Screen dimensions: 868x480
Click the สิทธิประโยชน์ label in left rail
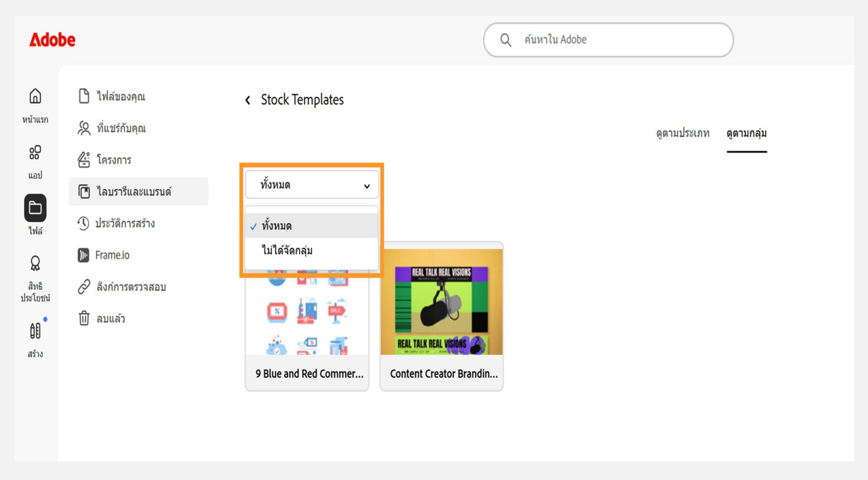coord(35,292)
